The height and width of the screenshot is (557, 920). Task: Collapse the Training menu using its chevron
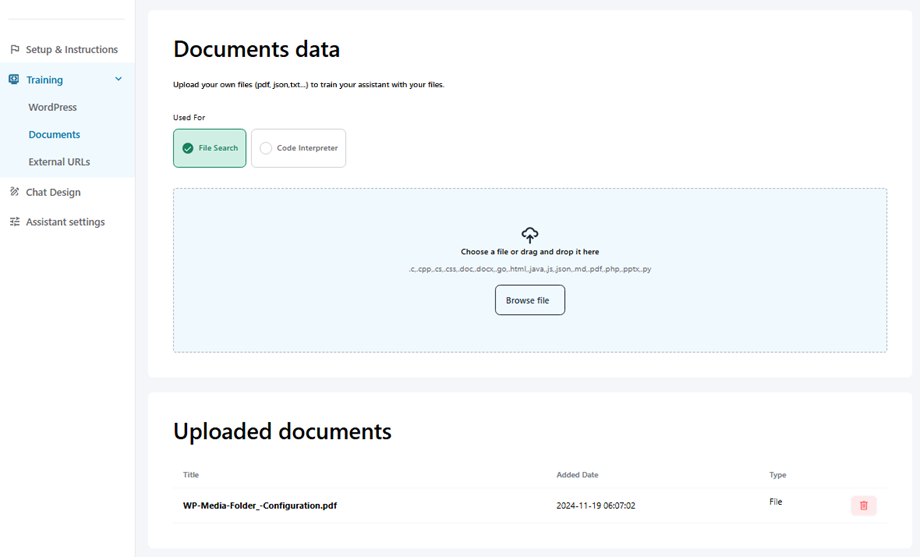pyautogui.click(x=119, y=79)
